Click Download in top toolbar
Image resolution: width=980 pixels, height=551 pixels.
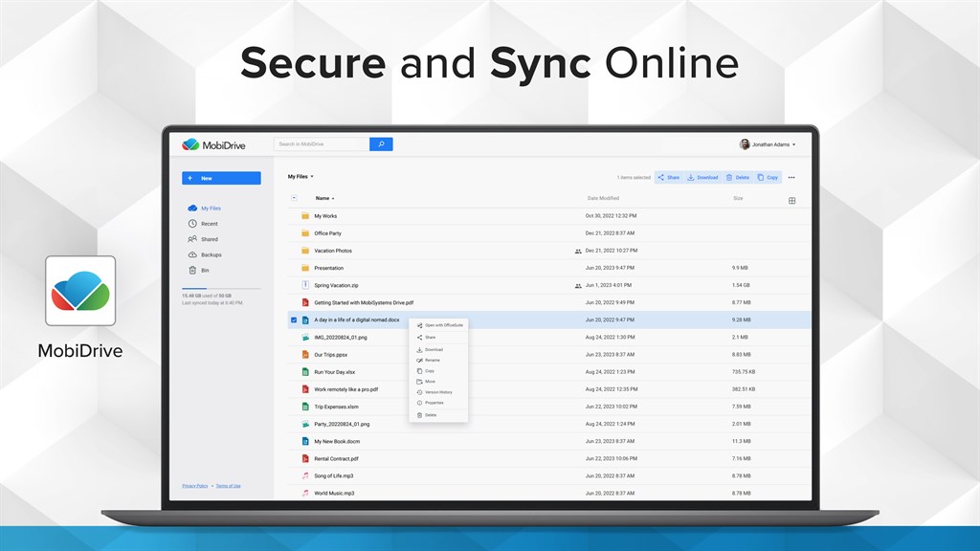coord(702,177)
